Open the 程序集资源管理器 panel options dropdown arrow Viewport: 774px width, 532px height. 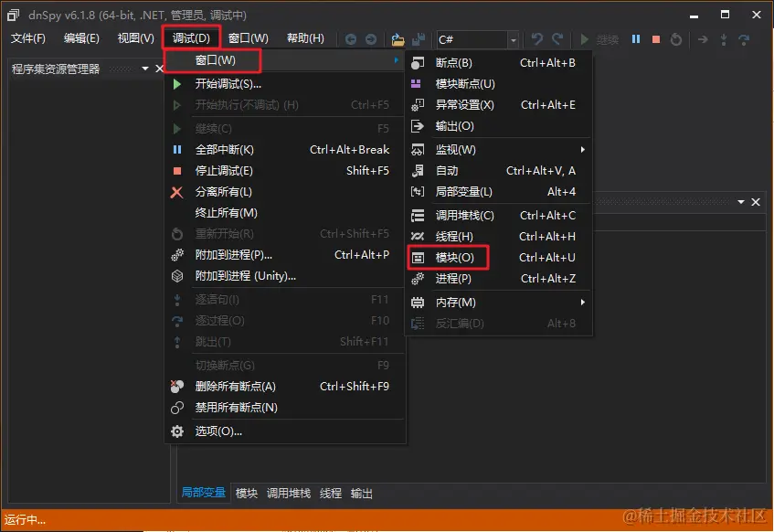pyautogui.click(x=145, y=69)
